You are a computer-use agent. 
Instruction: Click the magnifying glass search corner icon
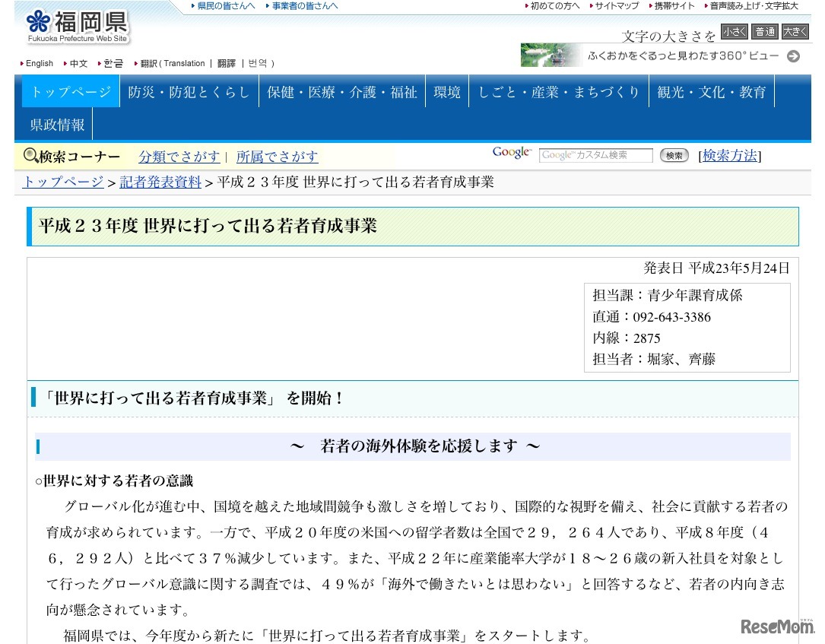point(31,156)
